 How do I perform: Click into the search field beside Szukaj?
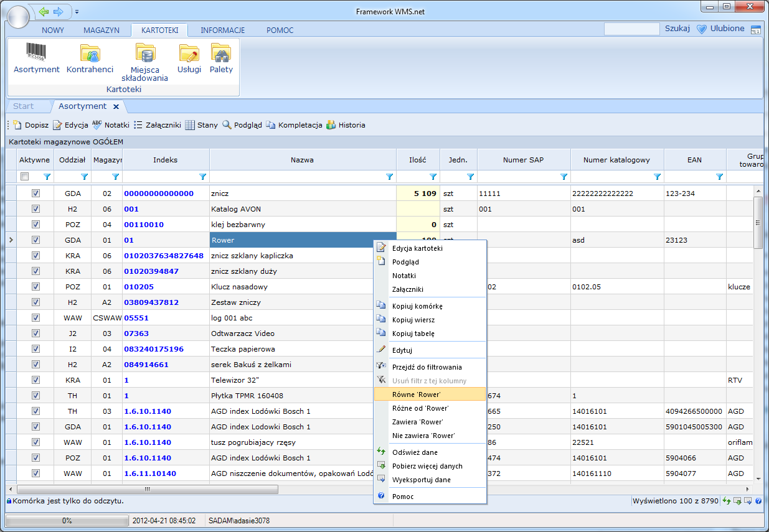point(631,29)
